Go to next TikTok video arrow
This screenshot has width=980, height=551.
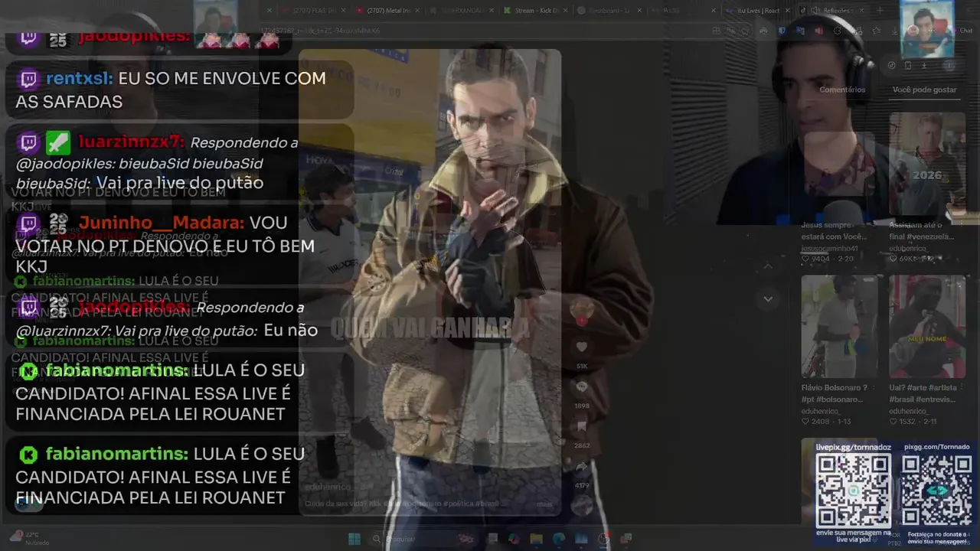coord(768,298)
